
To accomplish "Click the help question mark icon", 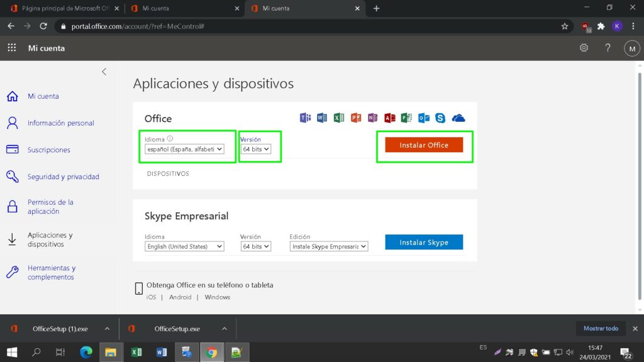I will 608,48.
